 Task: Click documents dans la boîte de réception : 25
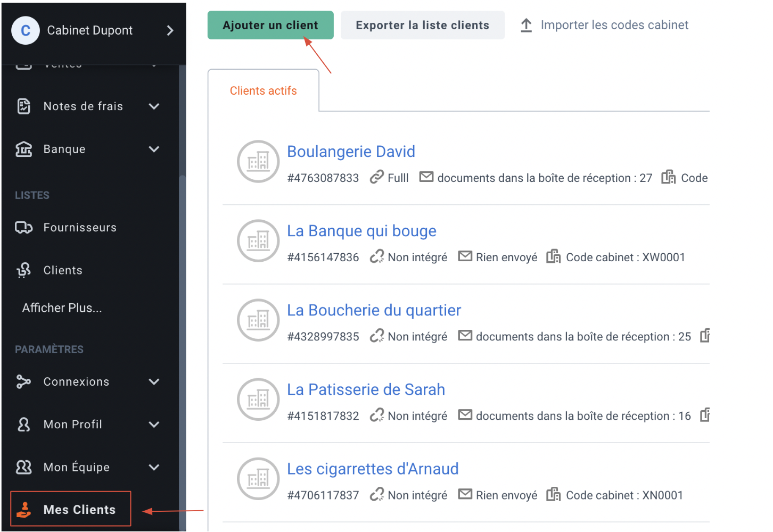583,337
